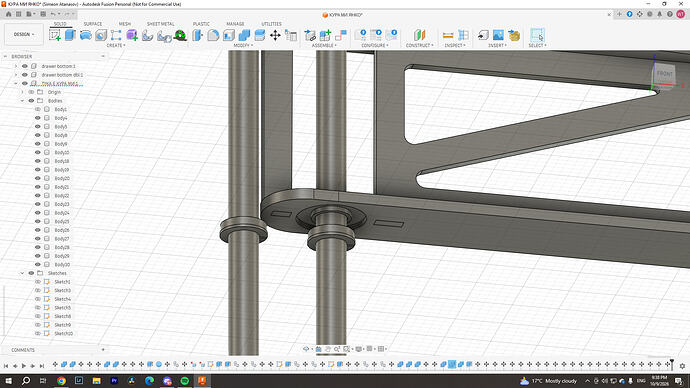The width and height of the screenshot is (690, 388).
Task: Click the Insert Derive icon
Action: point(514,35)
